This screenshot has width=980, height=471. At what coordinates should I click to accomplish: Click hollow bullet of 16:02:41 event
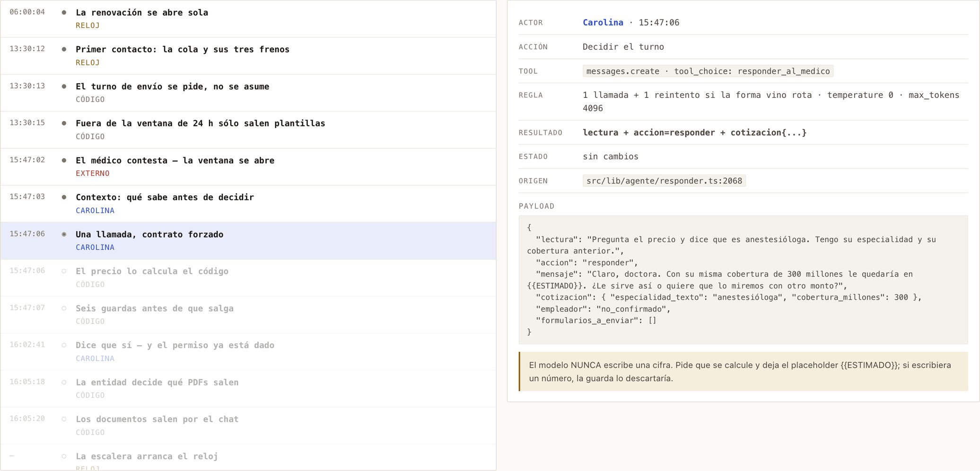click(x=64, y=345)
